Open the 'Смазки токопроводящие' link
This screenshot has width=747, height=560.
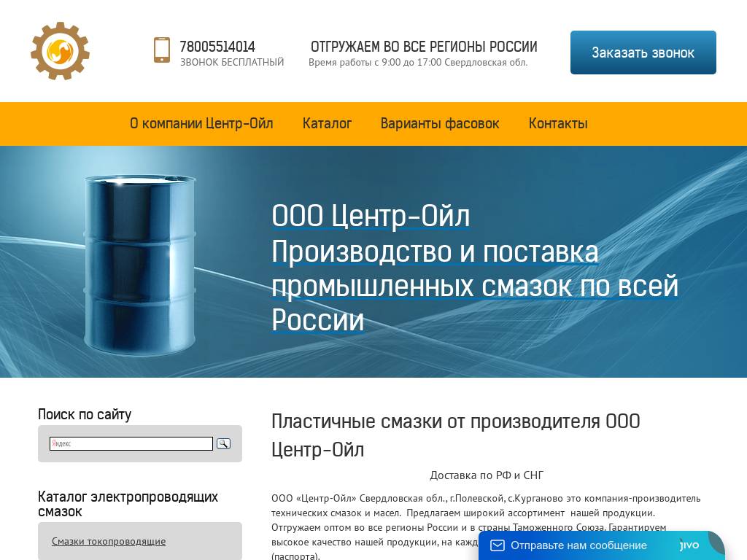[x=109, y=542]
